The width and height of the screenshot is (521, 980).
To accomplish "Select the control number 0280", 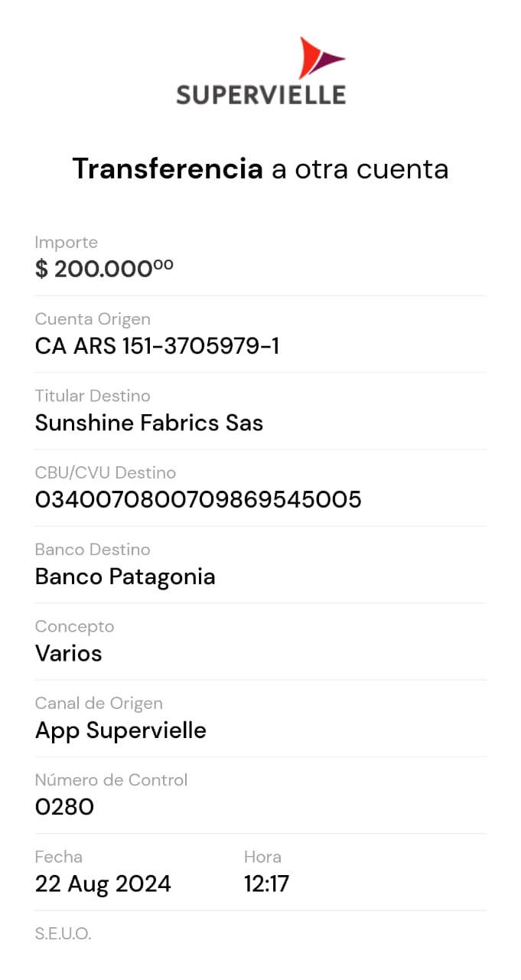I will (x=64, y=807).
